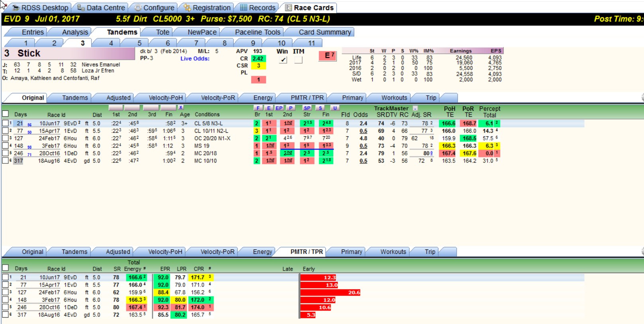This screenshot has height=324, width=644.
Task: Click blank header button above 1st column
Action: tap(116, 108)
